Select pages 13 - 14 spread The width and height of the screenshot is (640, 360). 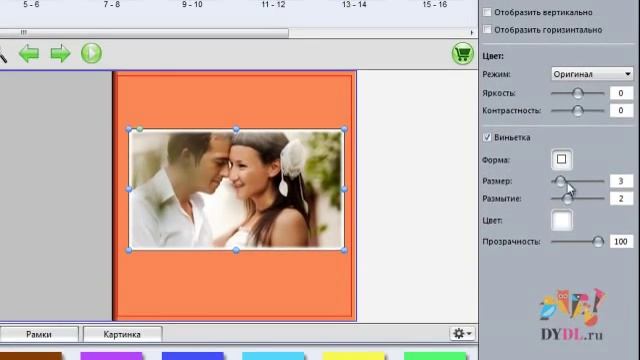(x=354, y=4)
